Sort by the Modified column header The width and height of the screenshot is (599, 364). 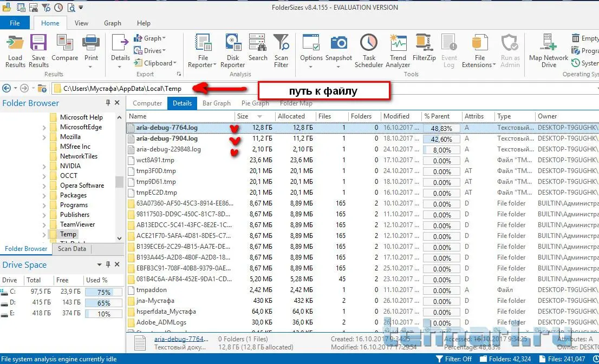point(401,116)
